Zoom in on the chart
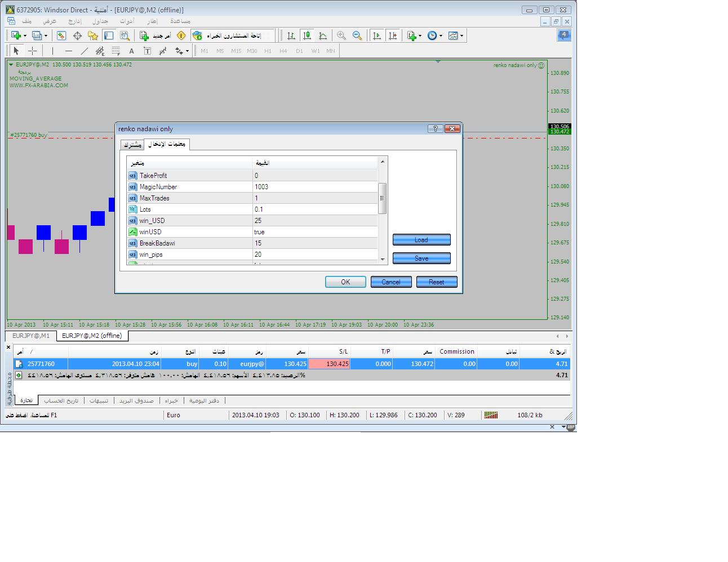Screen dimensions: 728x562 click(x=341, y=35)
